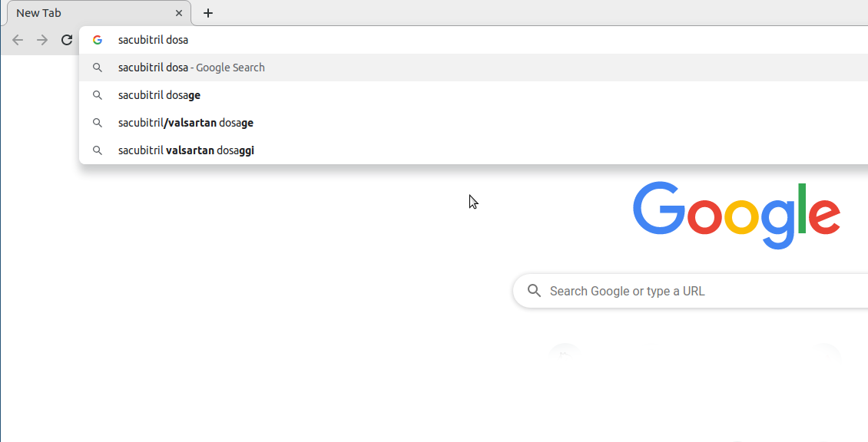This screenshot has width=868, height=442.
Task: Reload the page with the refresh icon
Action: tap(66, 39)
